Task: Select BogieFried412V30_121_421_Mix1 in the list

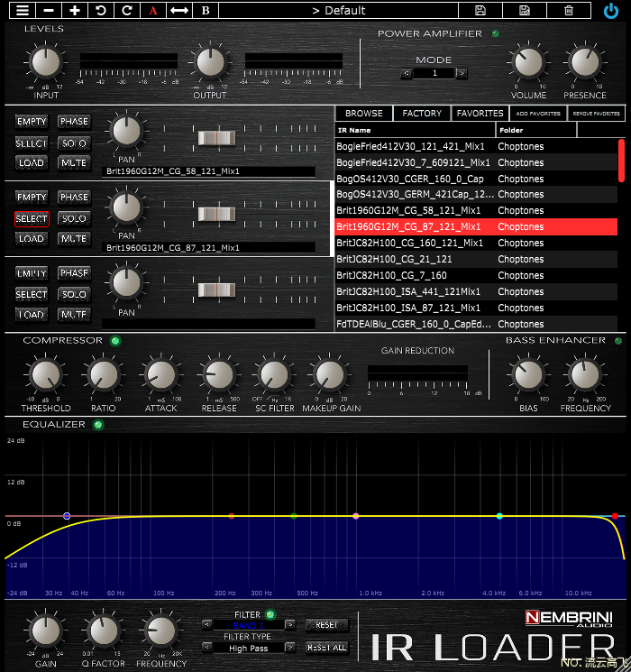Action: tap(476, 146)
